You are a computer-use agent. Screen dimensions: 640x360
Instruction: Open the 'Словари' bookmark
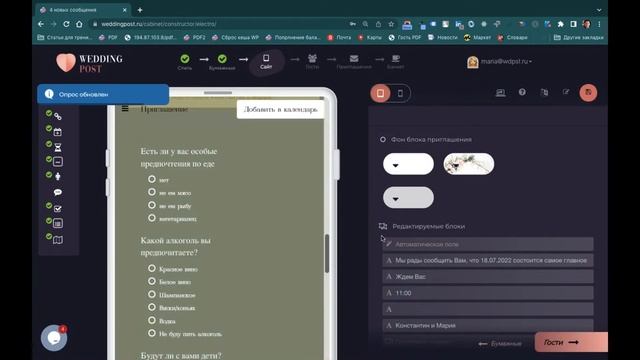point(512,37)
